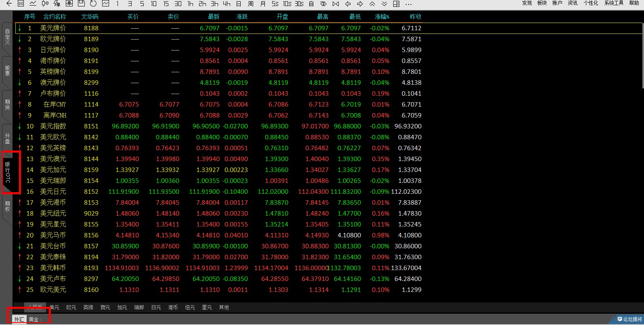644x325 pixels.
Task: Open the 账户 menu
Action: [x=558, y=3]
